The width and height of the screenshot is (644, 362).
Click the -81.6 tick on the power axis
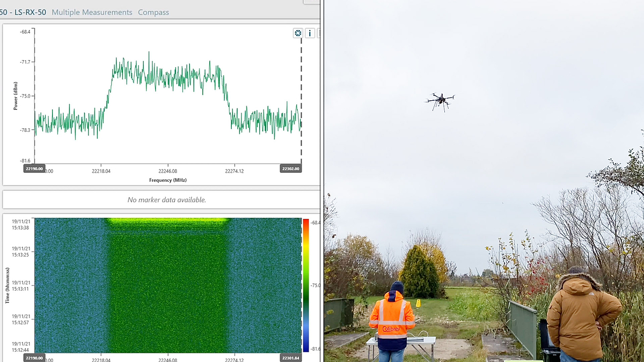(26, 160)
